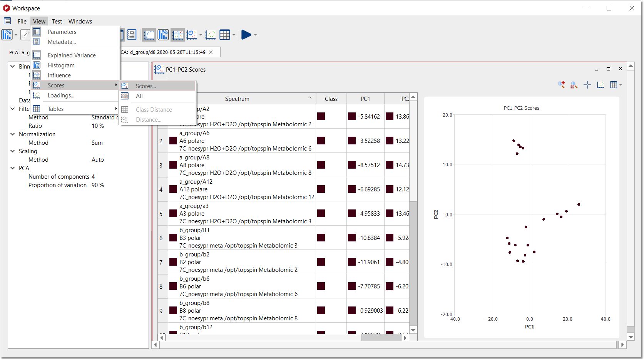Screen dimensions: 644x360
Task: Open the Test menu
Action: coord(57,21)
